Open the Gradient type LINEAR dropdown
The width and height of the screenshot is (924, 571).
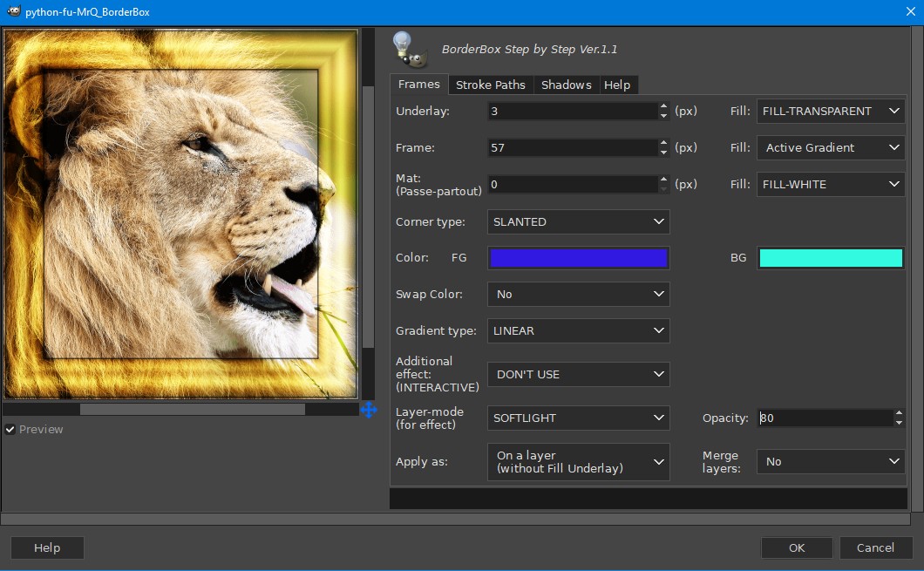coord(578,330)
